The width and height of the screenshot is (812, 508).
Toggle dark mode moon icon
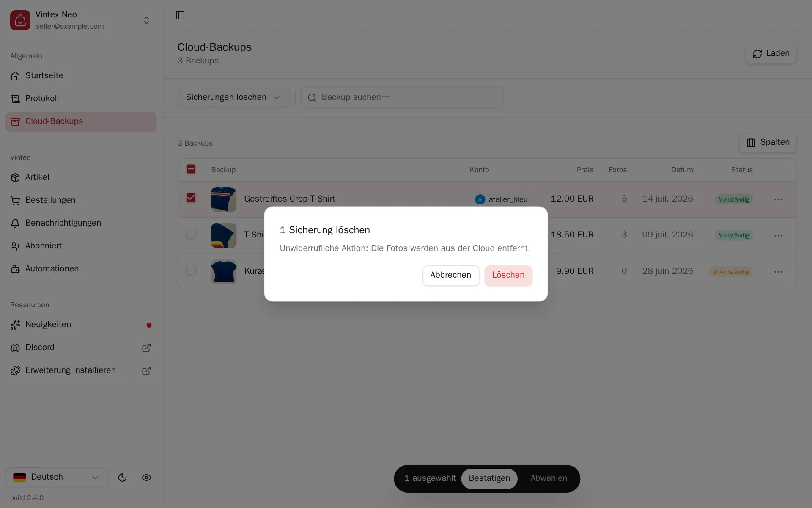tap(122, 478)
